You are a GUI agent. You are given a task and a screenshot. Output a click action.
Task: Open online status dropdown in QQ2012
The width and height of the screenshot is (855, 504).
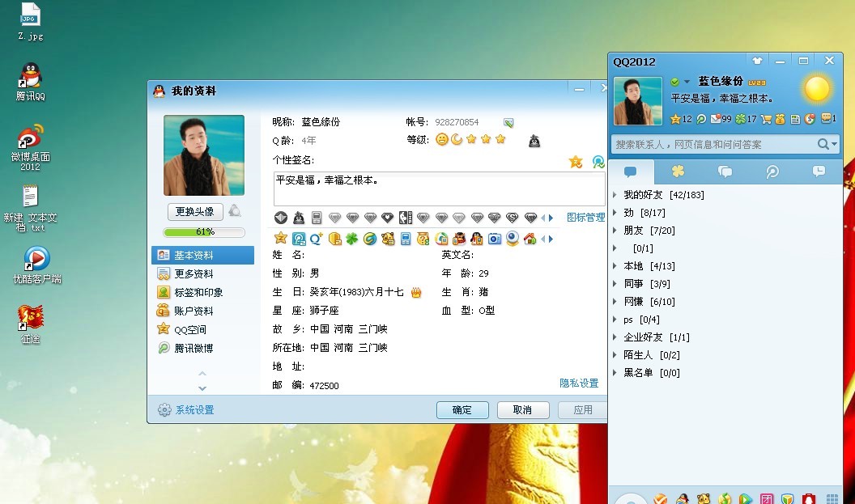[687, 82]
